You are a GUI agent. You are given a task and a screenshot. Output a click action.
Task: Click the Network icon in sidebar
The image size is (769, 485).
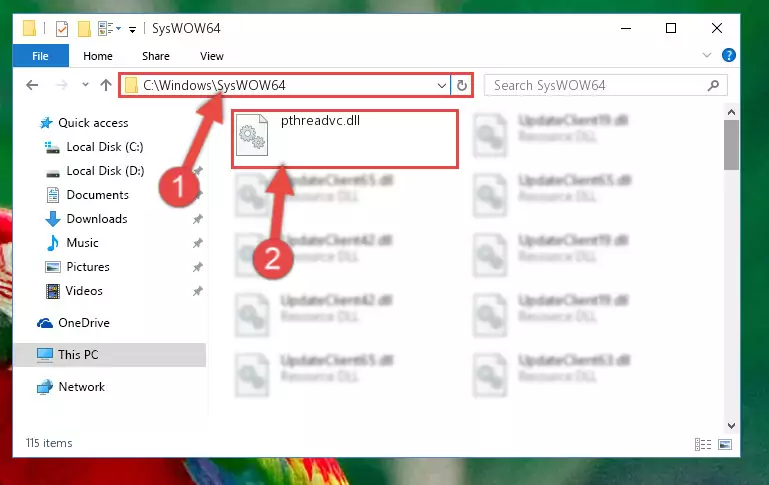(45, 387)
